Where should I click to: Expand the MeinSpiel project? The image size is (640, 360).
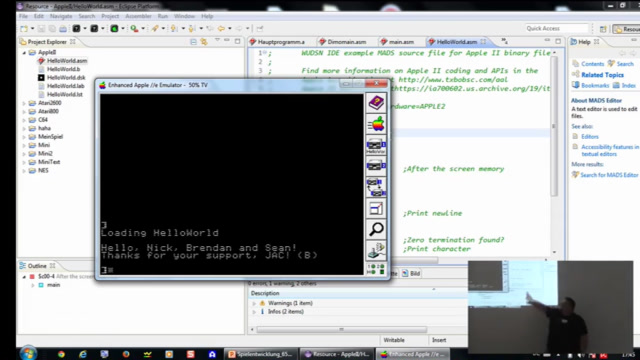[x=24, y=137]
